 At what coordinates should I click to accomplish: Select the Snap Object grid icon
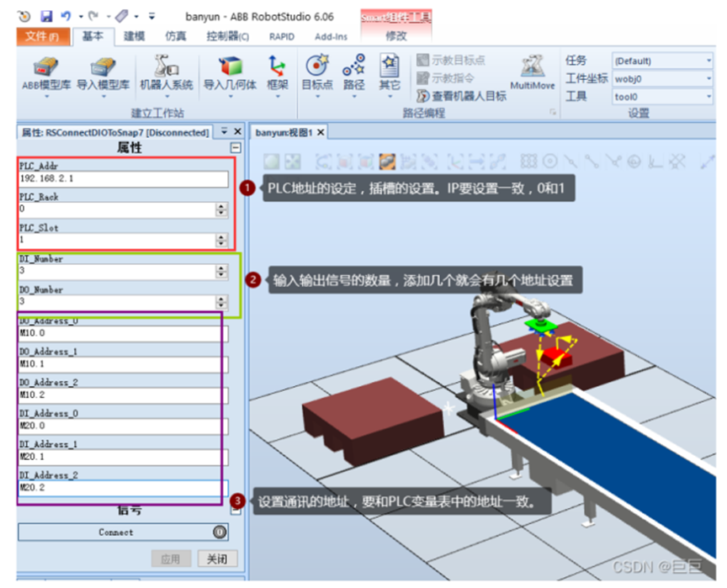point(528,162)
